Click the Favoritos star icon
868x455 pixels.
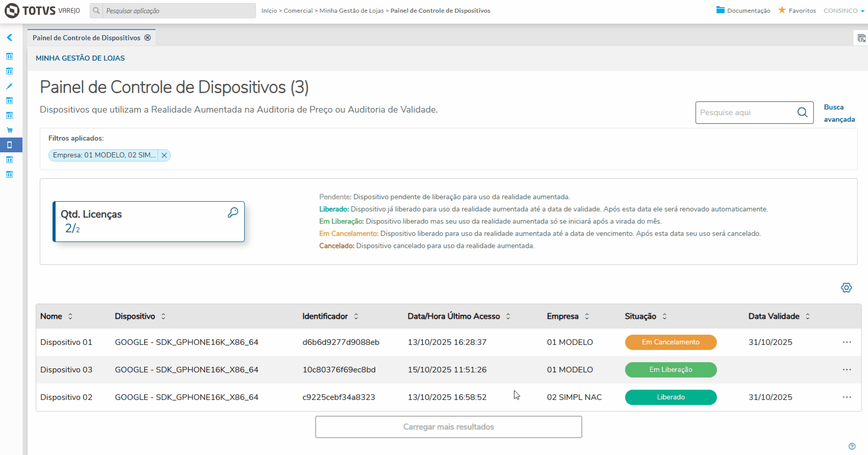782,10
